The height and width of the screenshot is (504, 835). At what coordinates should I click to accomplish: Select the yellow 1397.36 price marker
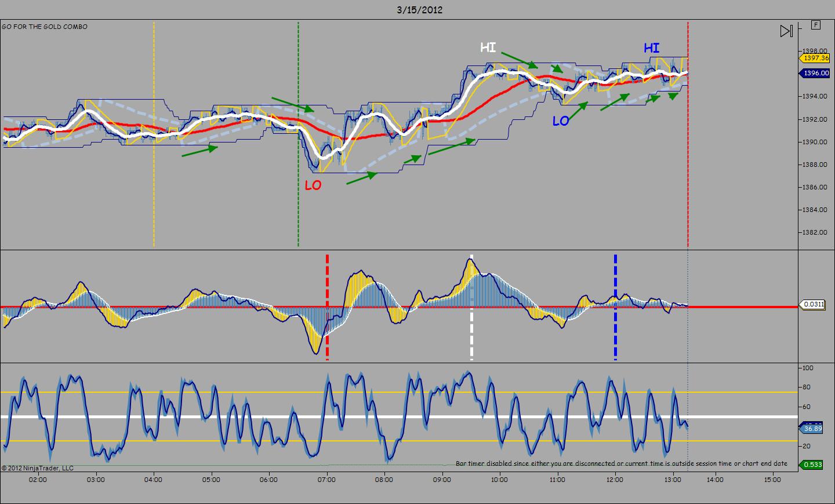click(814, 58)
